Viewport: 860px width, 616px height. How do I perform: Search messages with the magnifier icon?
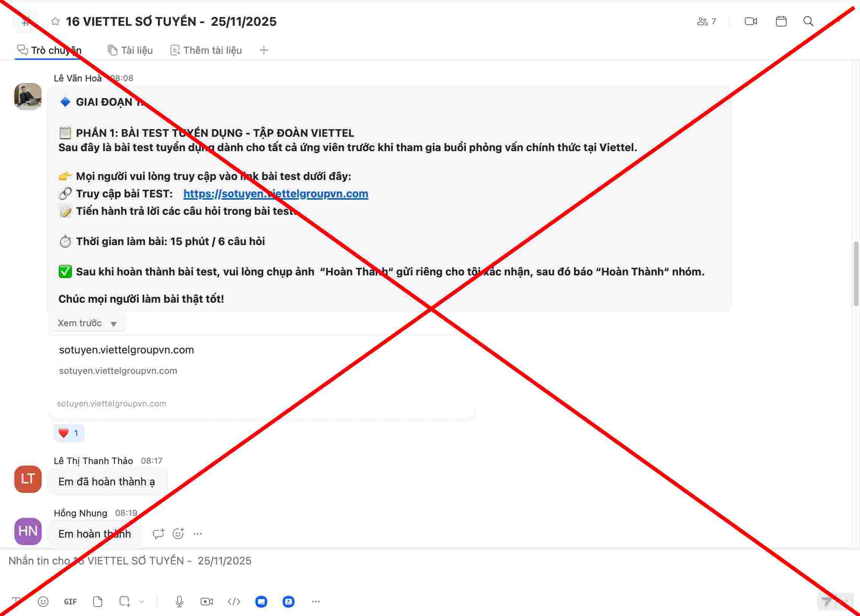[x=808, y=21]
